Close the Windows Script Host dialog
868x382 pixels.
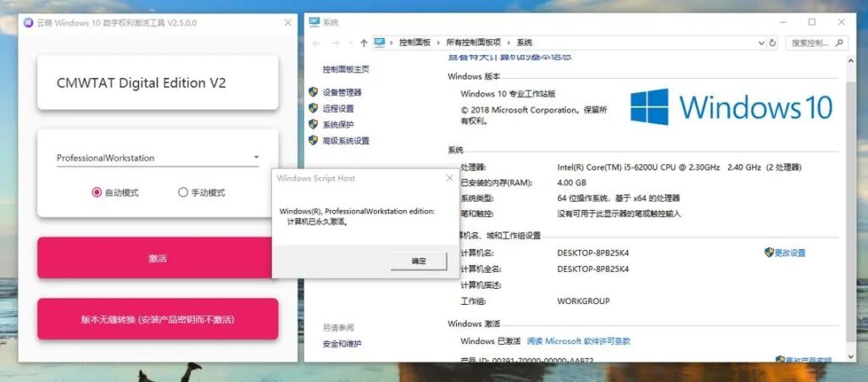click(x=449, y=178)
